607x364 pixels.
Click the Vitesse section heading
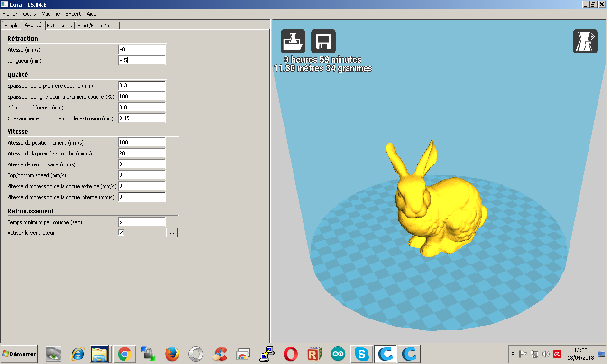(18, 131)
